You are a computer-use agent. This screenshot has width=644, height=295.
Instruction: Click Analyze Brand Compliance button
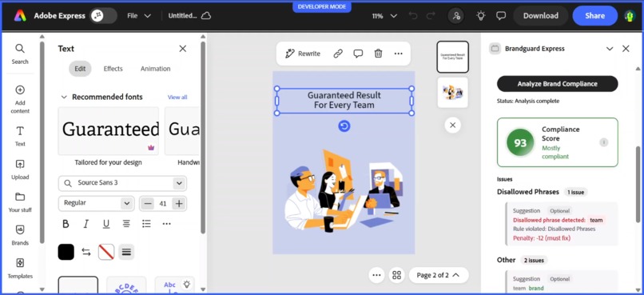[x=558, y=84]
